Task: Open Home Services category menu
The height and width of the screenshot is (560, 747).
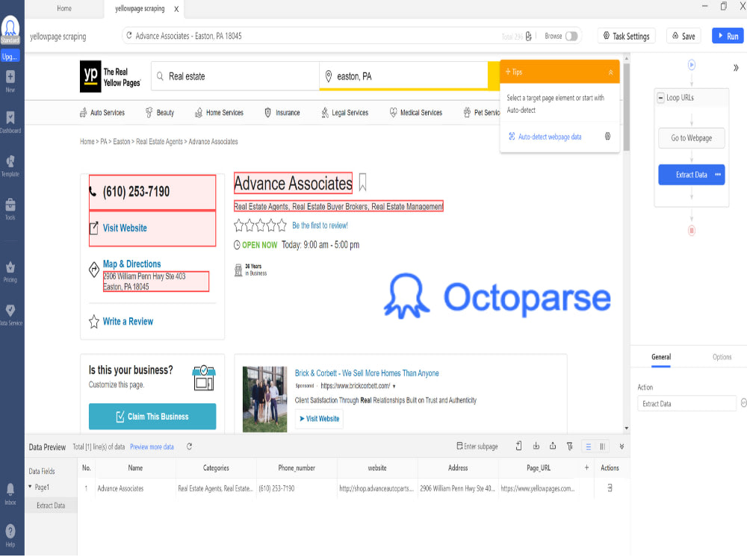Action: 219,113
